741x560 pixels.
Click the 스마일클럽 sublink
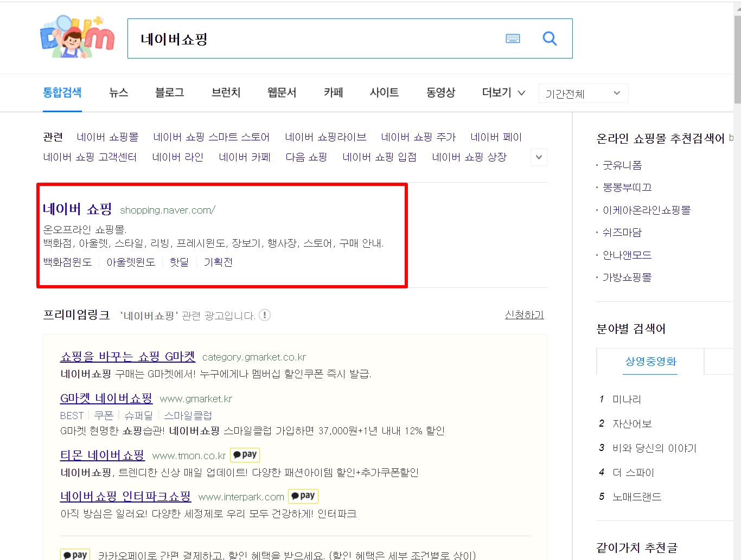click(x=188, y=416)
